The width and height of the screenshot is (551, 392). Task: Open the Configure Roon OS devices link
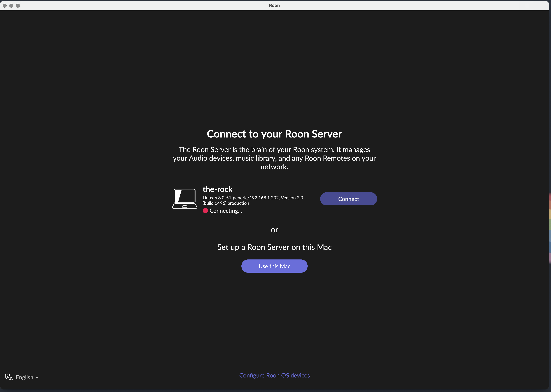click(x=274, y=375)
